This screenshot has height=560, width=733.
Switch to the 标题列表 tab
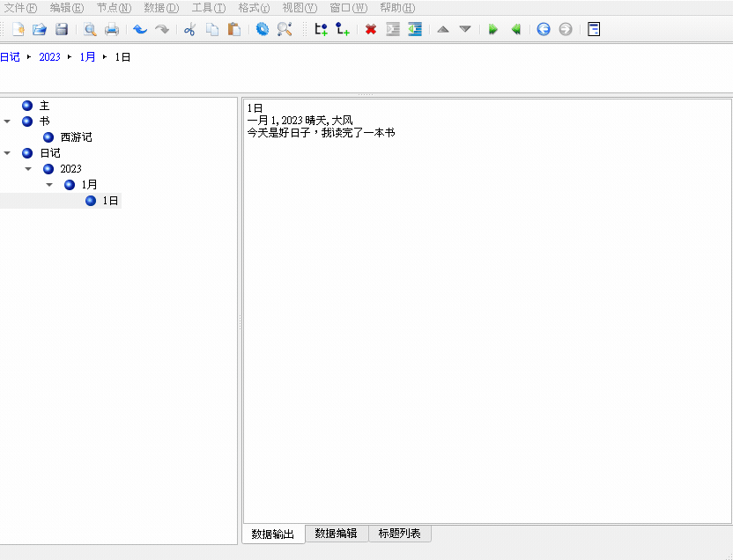[x=399, y=534]
